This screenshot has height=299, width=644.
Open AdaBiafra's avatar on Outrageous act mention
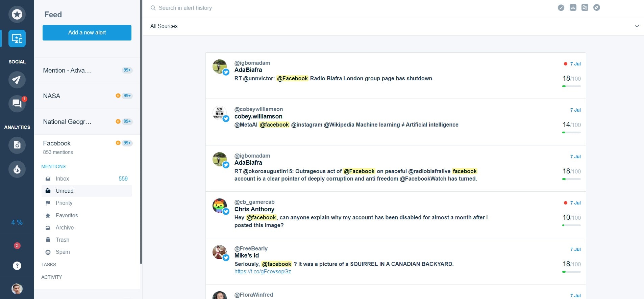[x=220, y=159]
